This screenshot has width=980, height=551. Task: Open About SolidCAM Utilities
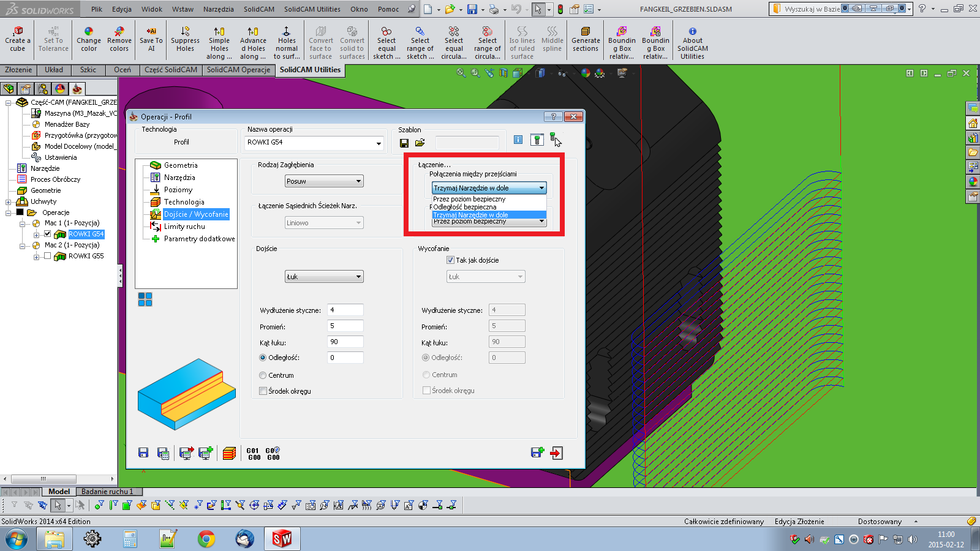click(x=692, y=43)
